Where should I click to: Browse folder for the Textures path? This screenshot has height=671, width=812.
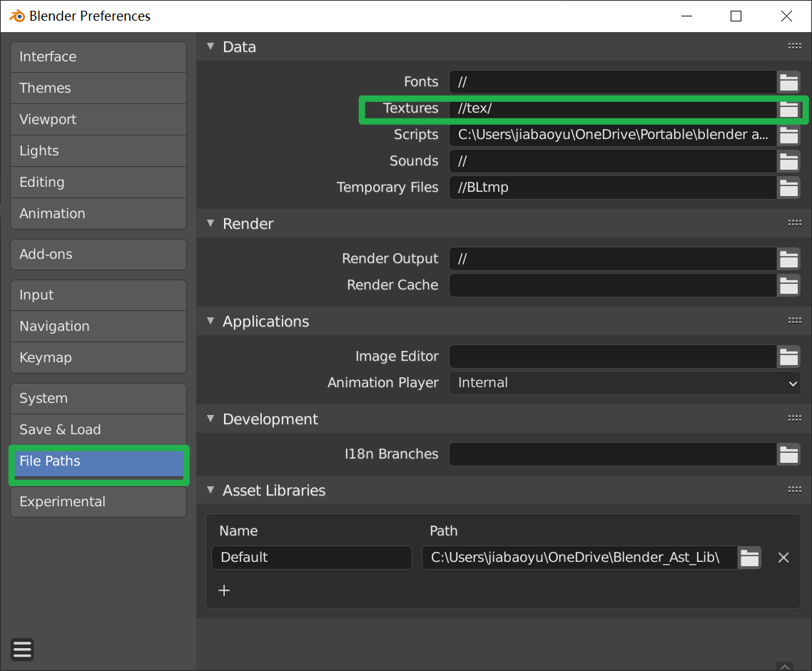pos(788,108)
